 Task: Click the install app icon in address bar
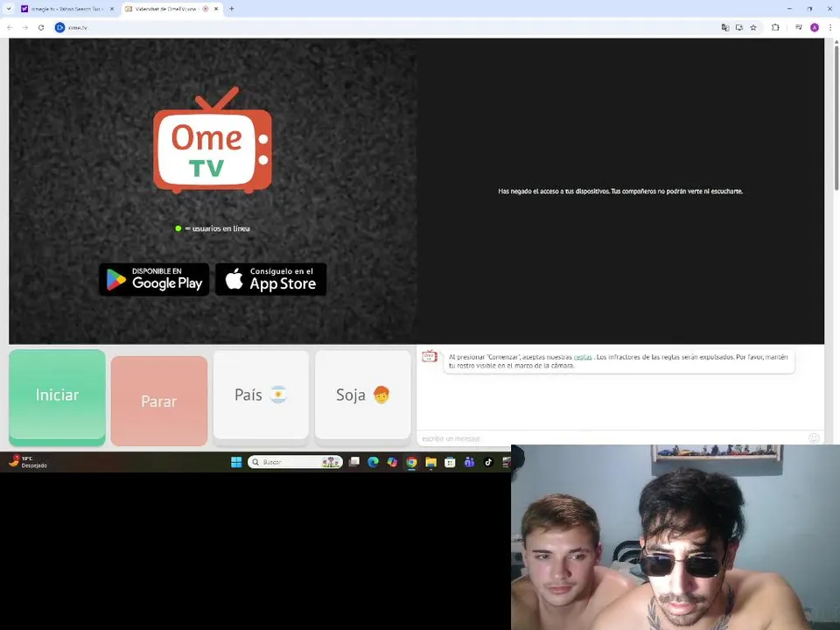coord(739,27)
